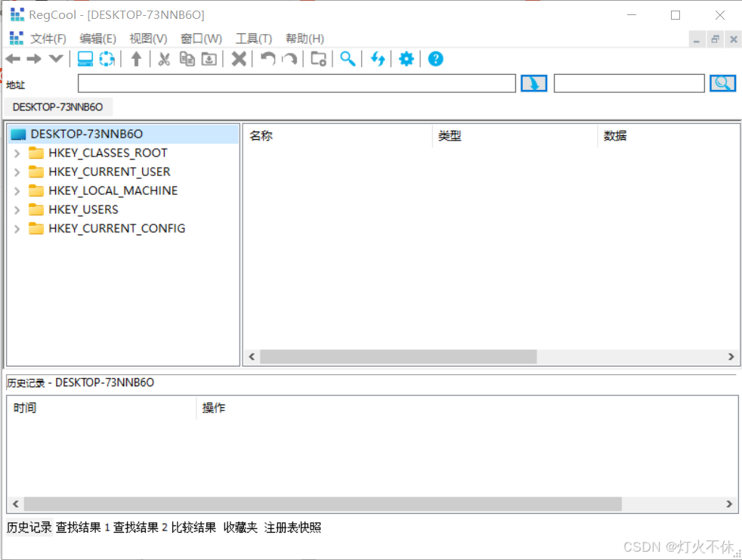Click history pane horizontal scrollbar thumb
Screen dimensions: 742x560
[x=323, y=503]
